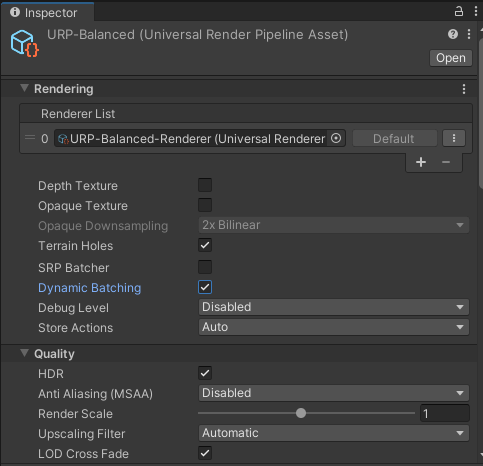Collapse the Quality section foldout
Viewport: 483px width, 466px height.
point(24,353)
